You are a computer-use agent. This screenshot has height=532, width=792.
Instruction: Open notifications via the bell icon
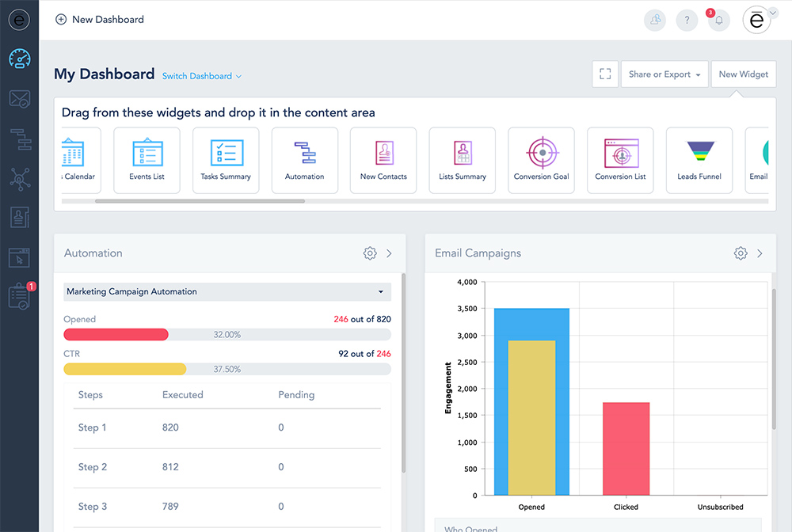[718, 20]
